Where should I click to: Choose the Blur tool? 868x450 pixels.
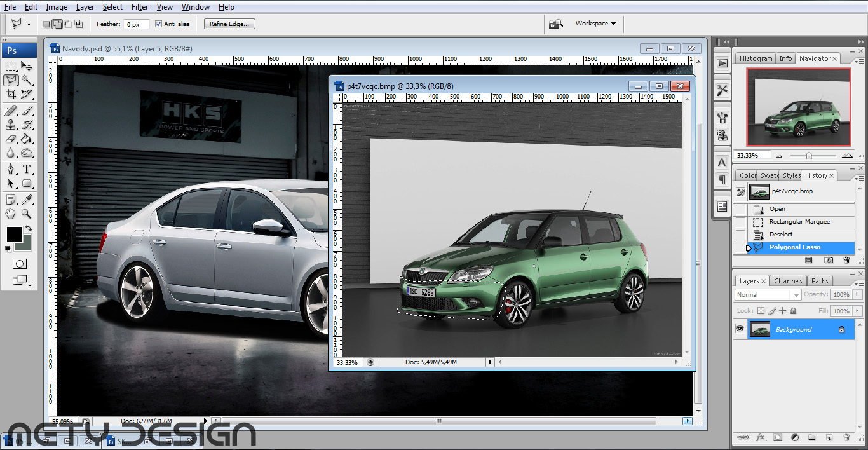11,153
